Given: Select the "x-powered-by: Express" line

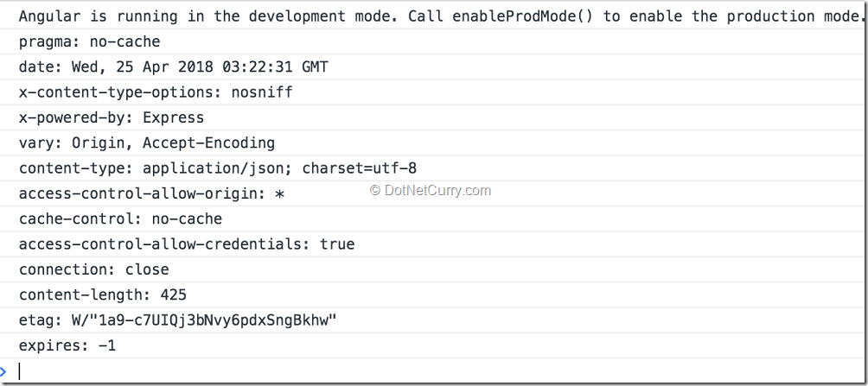Looking at the screenshot, I should click(112, 117).
